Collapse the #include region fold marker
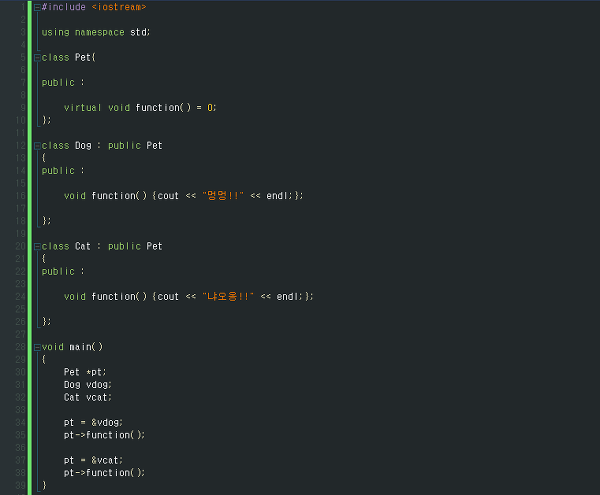This screenshot has height=495, width=600. tap(37, 7)
